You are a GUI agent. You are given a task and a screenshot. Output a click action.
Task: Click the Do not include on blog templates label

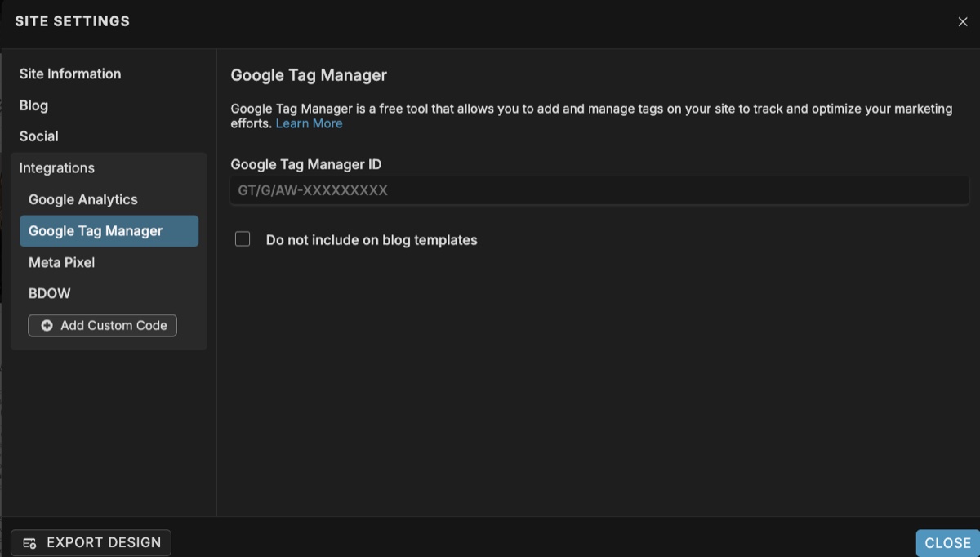tap(372, 240)
